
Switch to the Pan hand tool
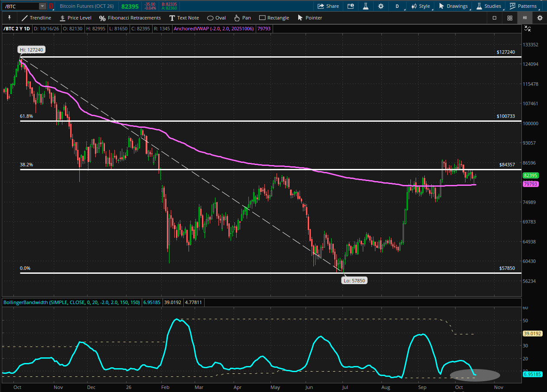point(242,18)
